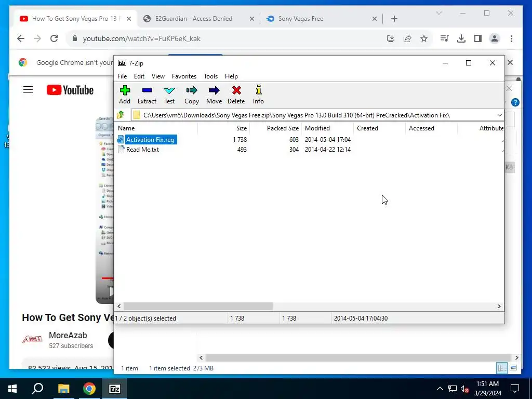Open the 7-Zip File menu
Image resolution: width=532 pixels, height=399 pixels.
click(x=122, y=76)
